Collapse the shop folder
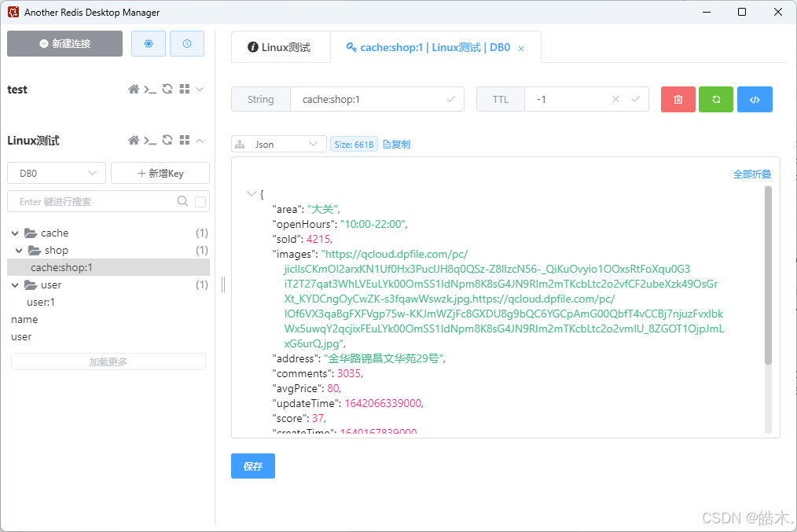The width and height of the screenshot is (797, 532). pos(19,251)
